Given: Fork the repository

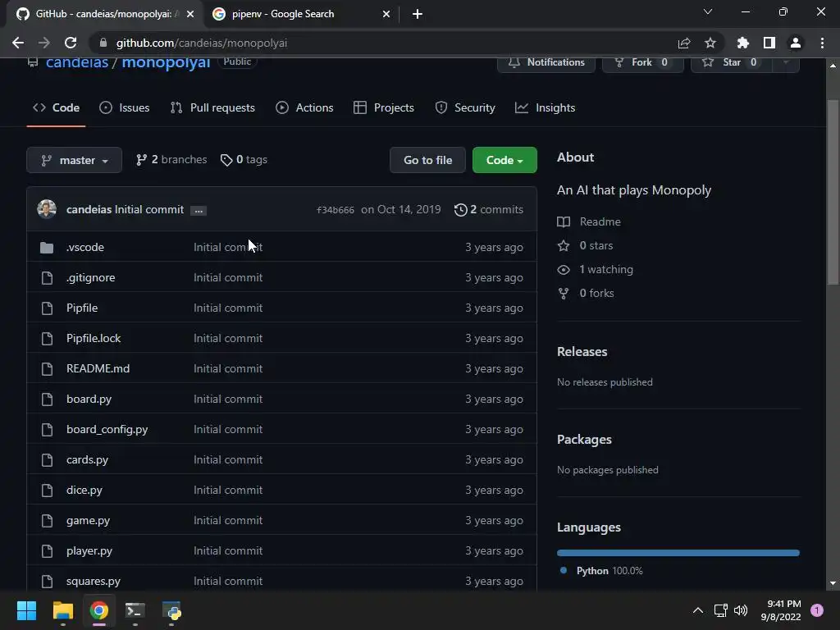Looking at the screenshot, I should pyautogui.click(x=642, y=64).
